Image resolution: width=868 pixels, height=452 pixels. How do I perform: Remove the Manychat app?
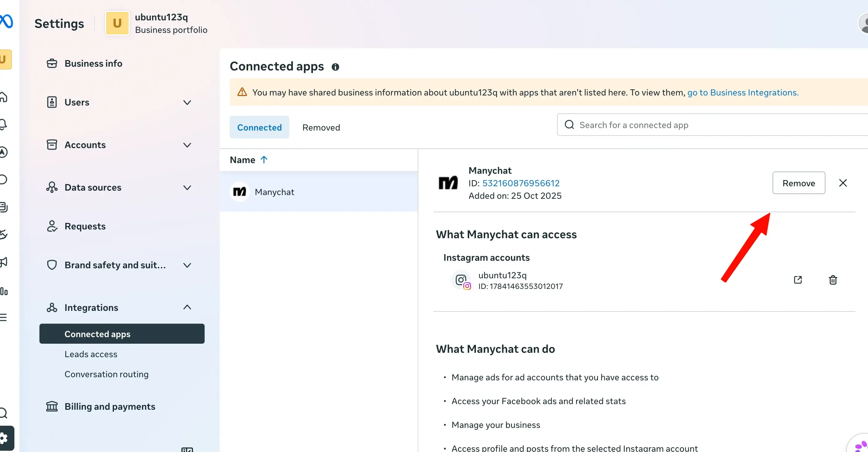[799, 183]
